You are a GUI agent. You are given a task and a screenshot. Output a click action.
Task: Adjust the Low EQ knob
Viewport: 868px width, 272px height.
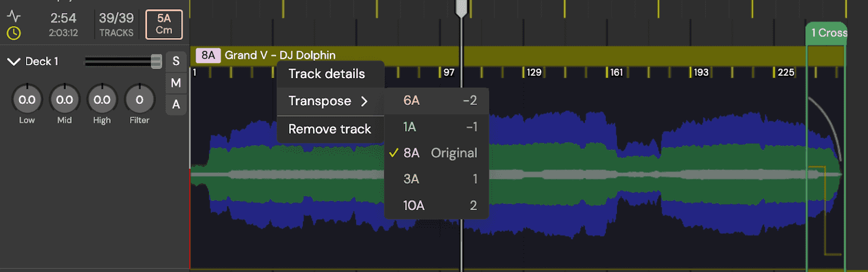(27, 100)
